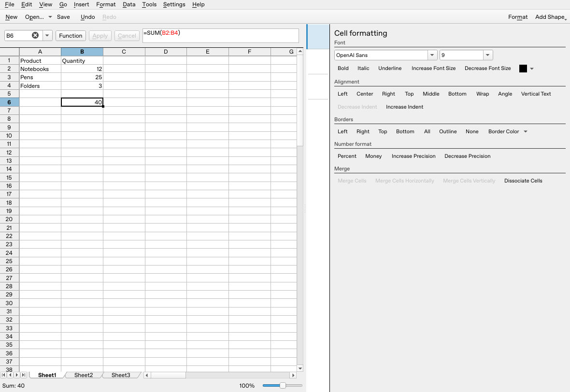The width and height of the screenshot is (570, 392).
Task: Click Dissociate Cells
Action: 523,181
